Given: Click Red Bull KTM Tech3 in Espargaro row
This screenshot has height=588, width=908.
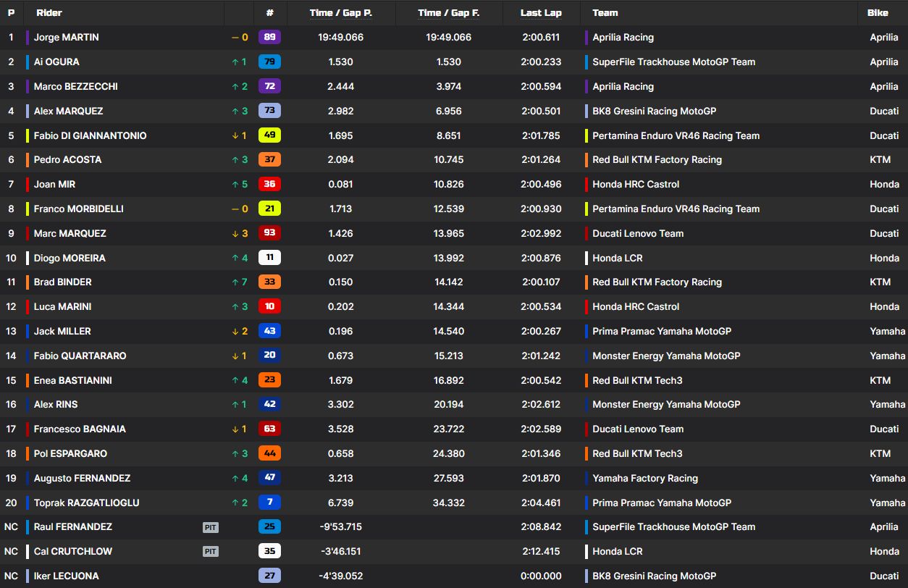Looking at the screenshot, I should [637, 453].
